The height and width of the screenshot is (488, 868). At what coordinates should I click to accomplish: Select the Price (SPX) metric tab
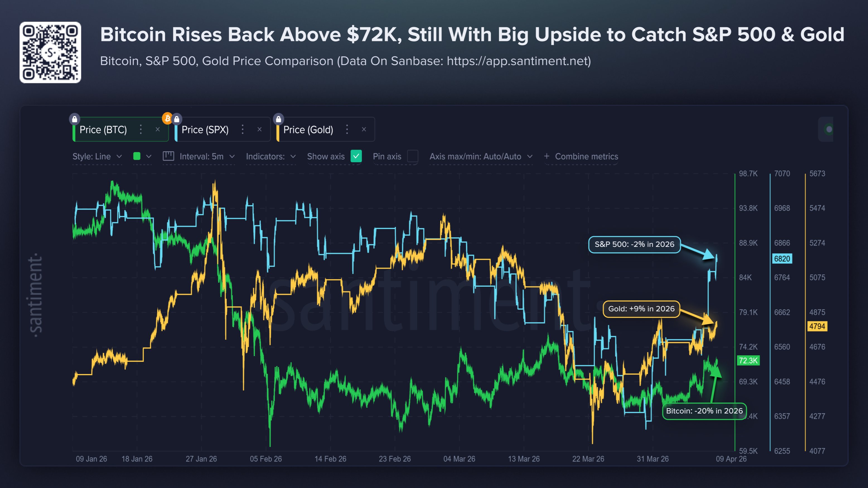[205, 130]
